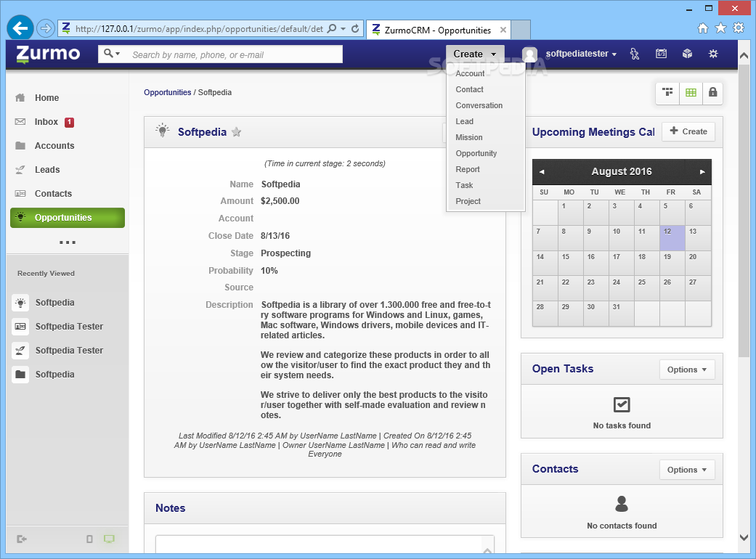Viewport: 756px width, 559px height.
Task: Select August 19 in calendar
Action: pos(672,263)
